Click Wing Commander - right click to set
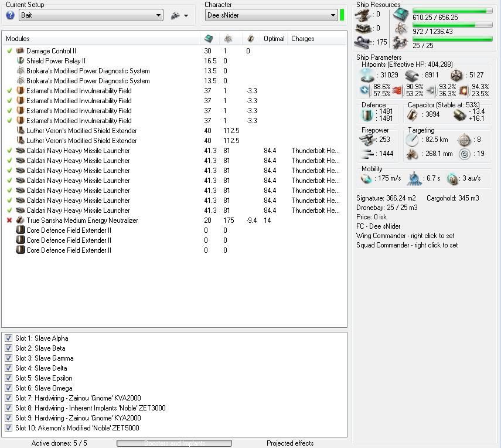 (x=405, y=236)
